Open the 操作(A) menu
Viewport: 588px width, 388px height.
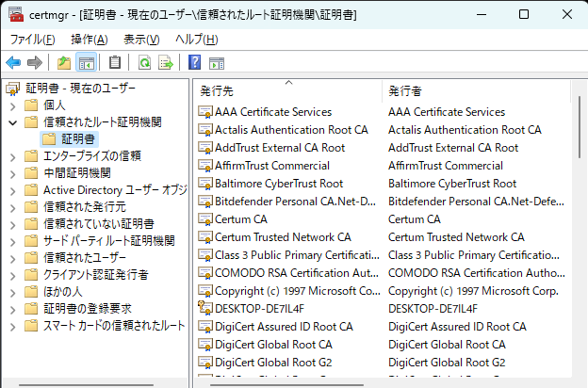tap(90, 40)
